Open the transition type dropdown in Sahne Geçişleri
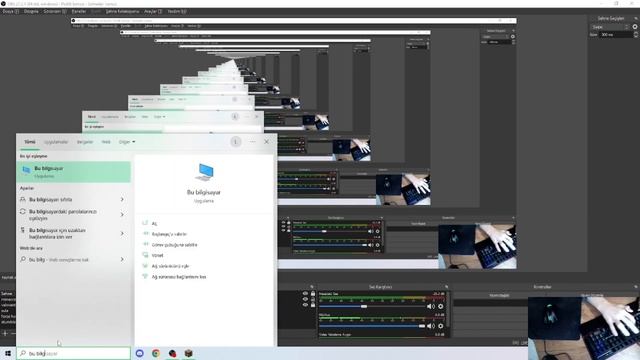 click(x=610, y=27)
